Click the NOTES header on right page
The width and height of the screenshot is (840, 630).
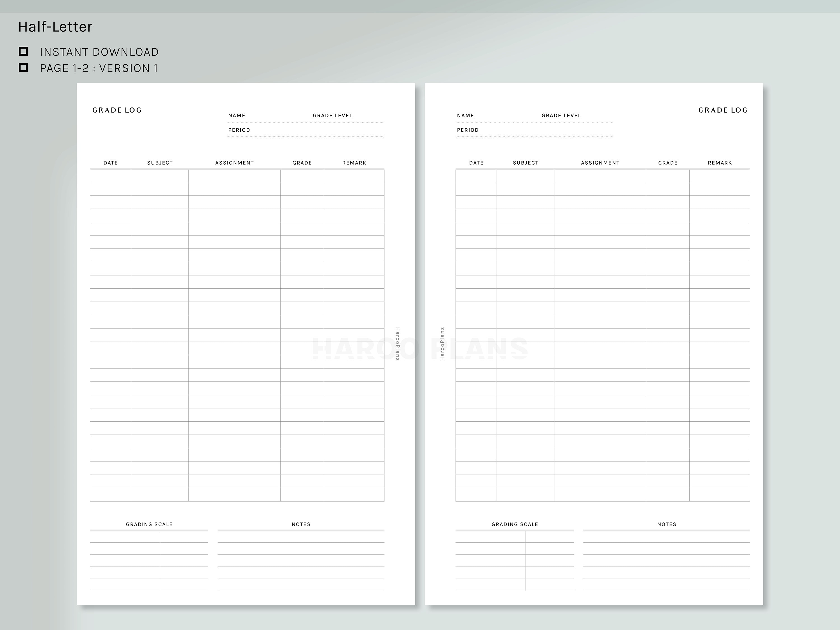pos(666,524)
